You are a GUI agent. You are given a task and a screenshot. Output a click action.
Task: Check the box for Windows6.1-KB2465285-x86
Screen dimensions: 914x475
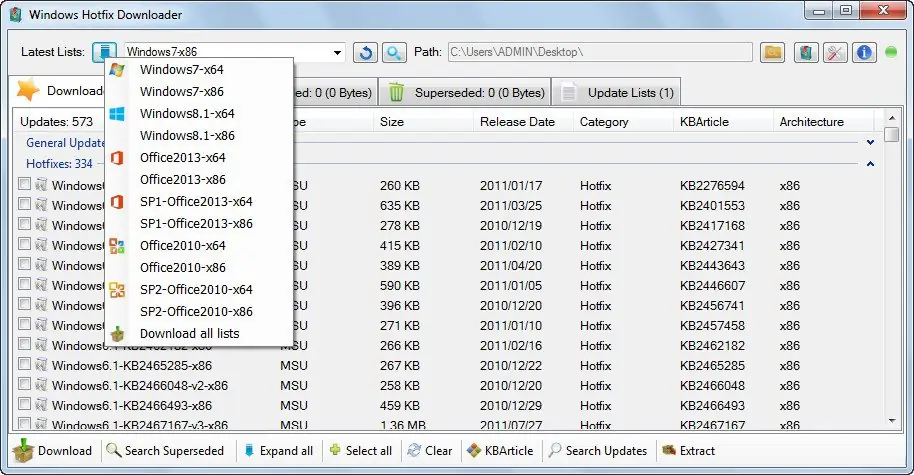tap(24, 364)
